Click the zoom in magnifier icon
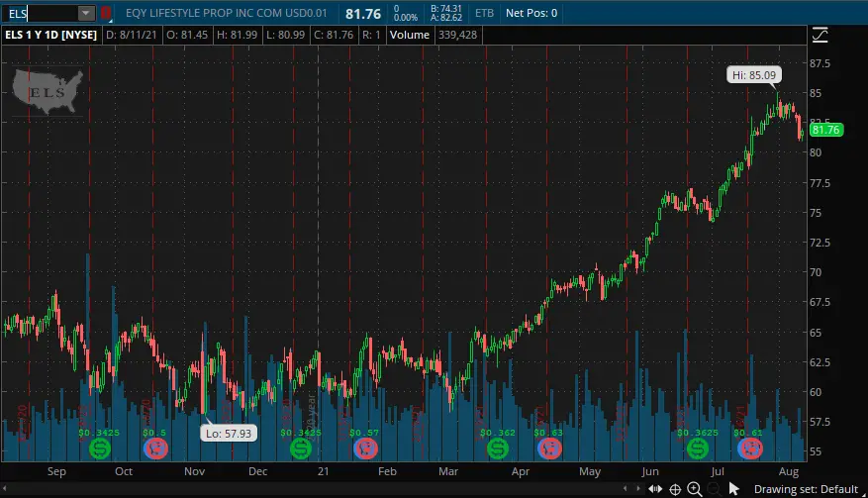 [694, 488]
